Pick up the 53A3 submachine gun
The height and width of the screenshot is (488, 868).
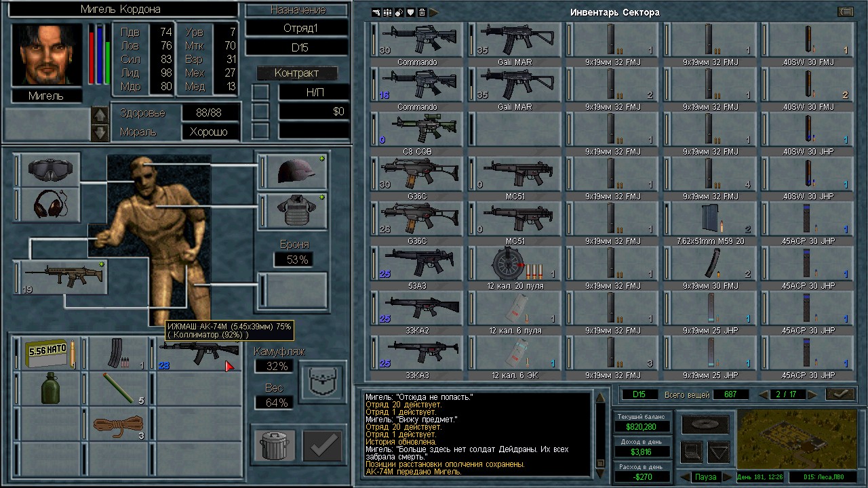417,263
